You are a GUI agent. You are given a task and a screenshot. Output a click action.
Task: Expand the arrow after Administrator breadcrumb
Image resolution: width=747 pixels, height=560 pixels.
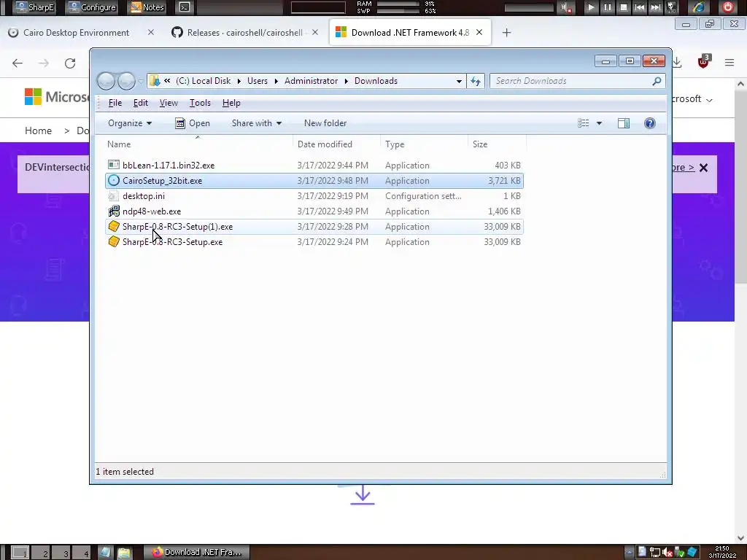tap(346, 81)
